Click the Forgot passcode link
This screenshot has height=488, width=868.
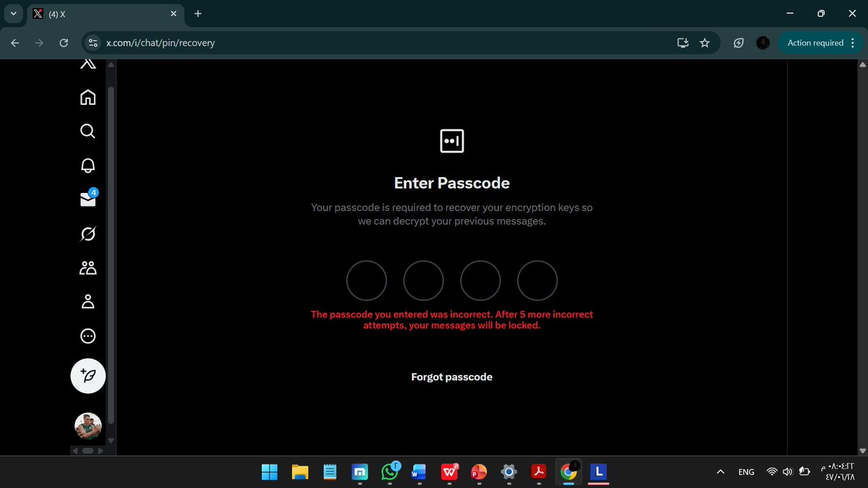[451, 377]
